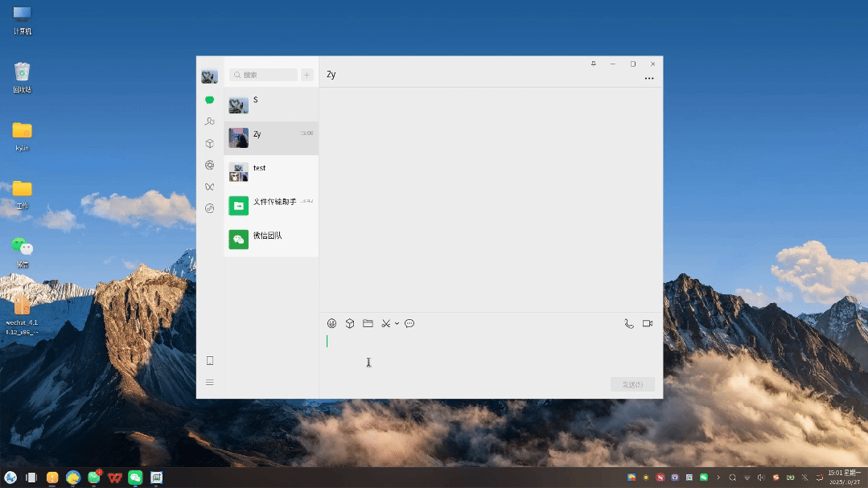Open the chat history bubble icon

(x=409, y=323)
